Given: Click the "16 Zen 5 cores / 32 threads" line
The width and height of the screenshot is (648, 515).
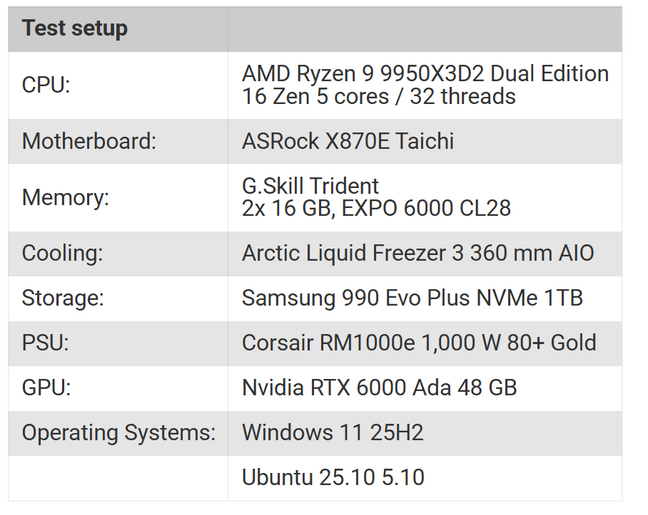Looking at the screenshot, I should (x=379, y=97).
